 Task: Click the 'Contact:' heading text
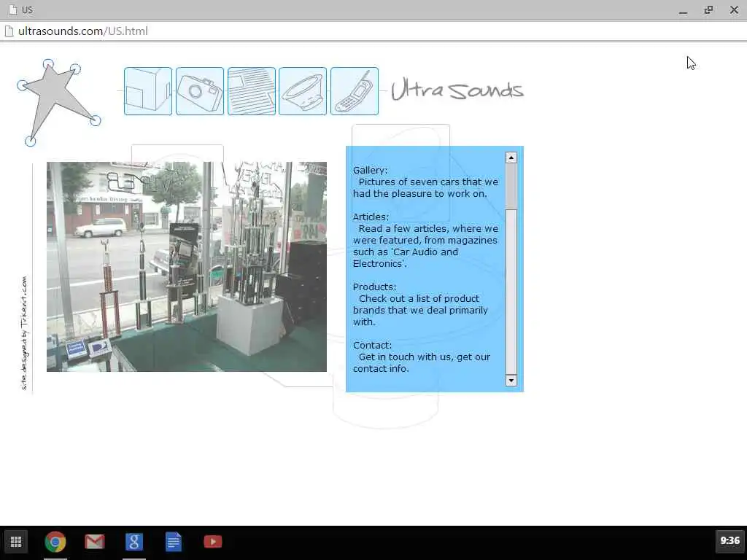pos(372,345)
